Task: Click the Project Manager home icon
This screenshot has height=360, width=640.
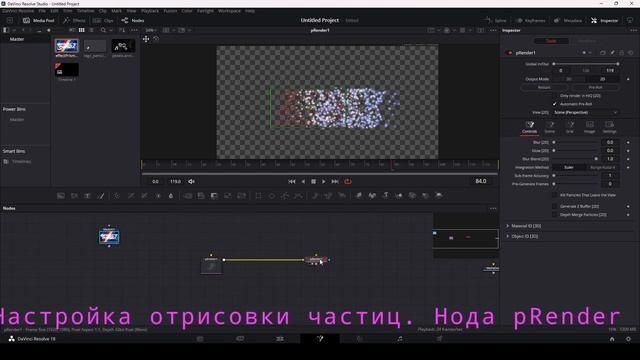Action: pos(612,339)
